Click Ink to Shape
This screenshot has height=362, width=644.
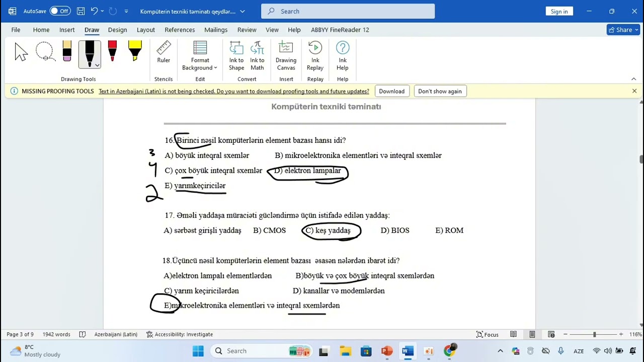[x=236, y=56]
